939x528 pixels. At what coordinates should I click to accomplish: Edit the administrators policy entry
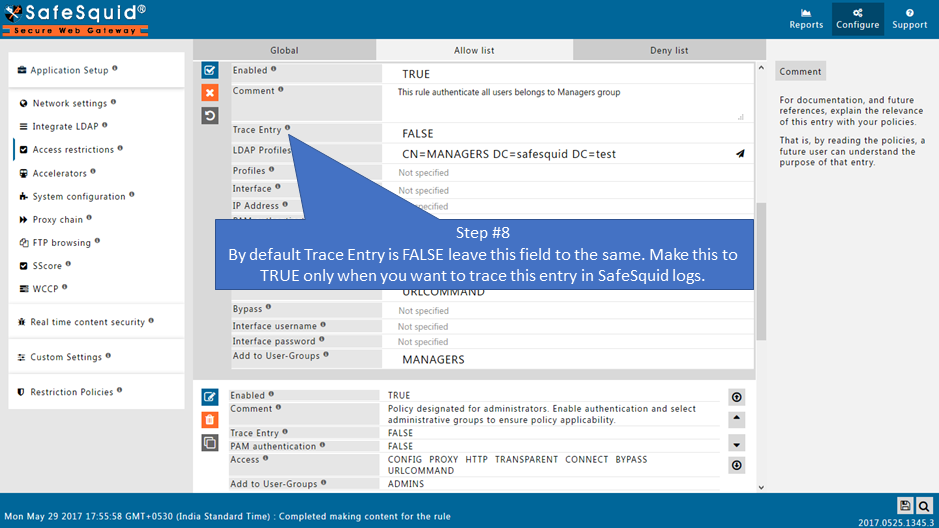click(x=210, y=397)
